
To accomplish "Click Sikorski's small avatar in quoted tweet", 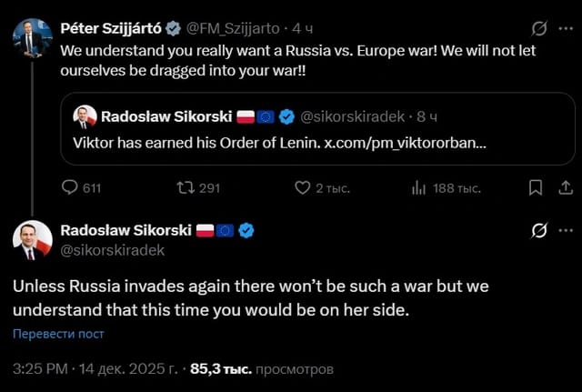I will coord(84,116).
